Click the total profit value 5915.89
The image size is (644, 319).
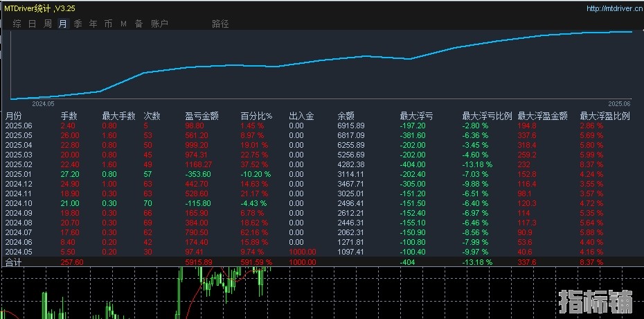(199, 262)
